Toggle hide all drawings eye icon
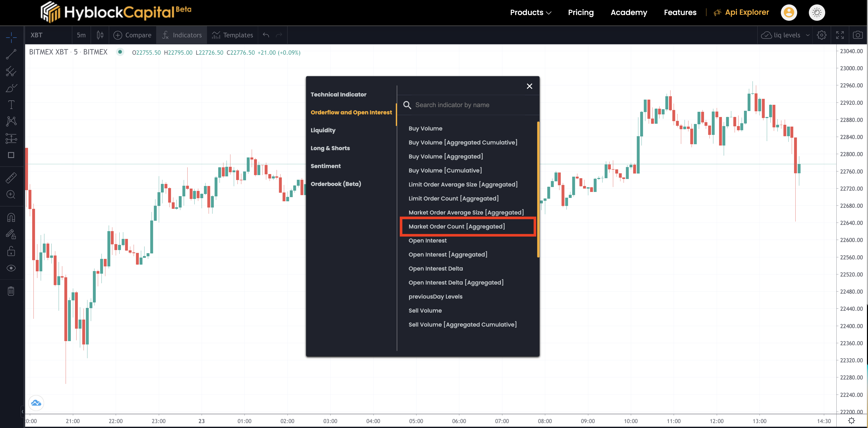 point(11,268)
